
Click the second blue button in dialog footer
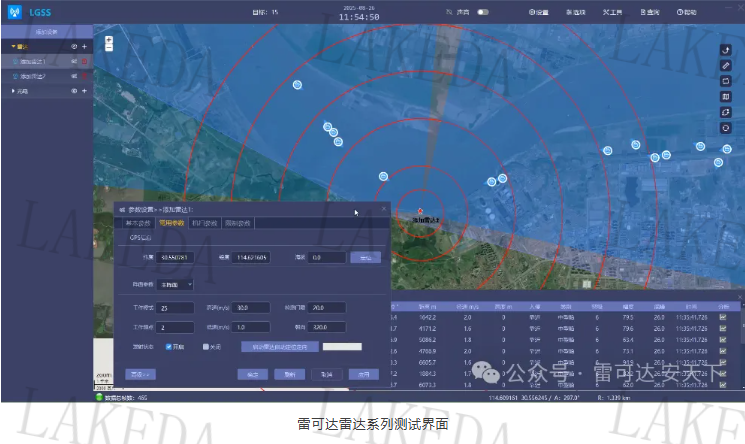pos(289,375)
